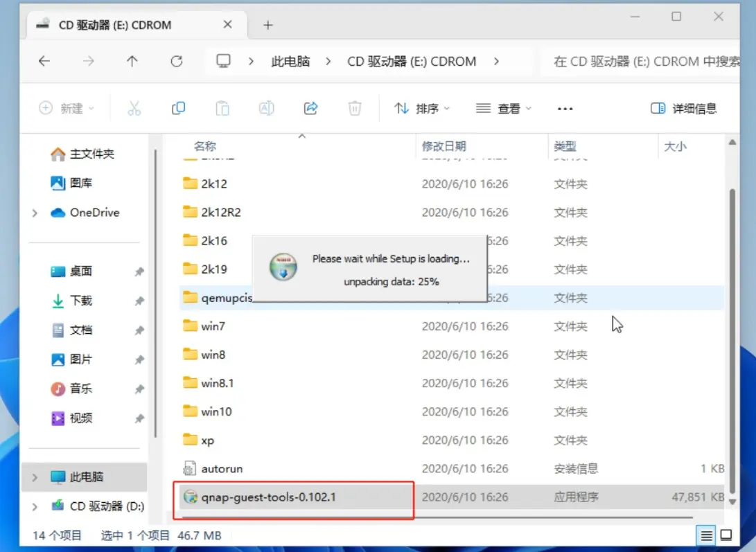
Task: Click the Refresh button in navigation bar
Action: (x=177, y=61)
